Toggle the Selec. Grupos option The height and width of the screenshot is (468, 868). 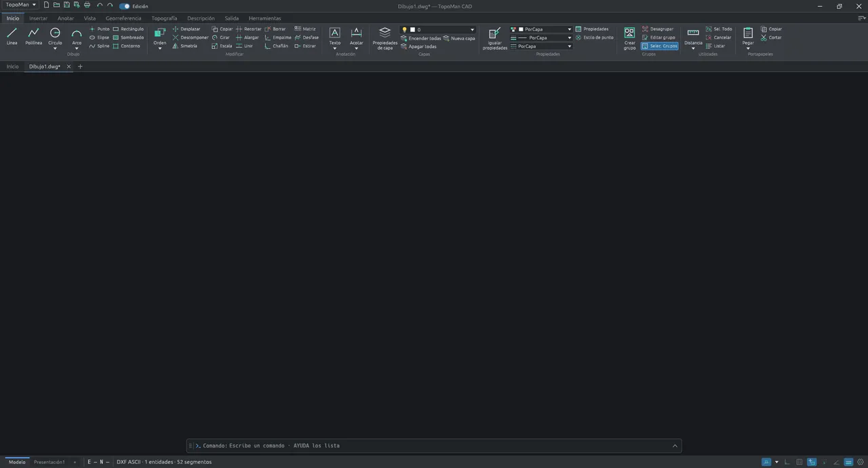pos(660,46)
